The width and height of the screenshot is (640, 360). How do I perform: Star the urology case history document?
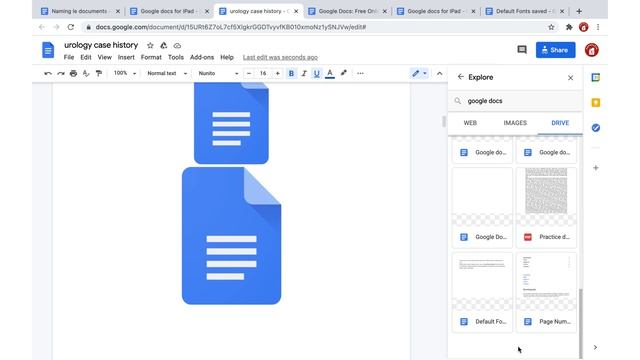150,46
